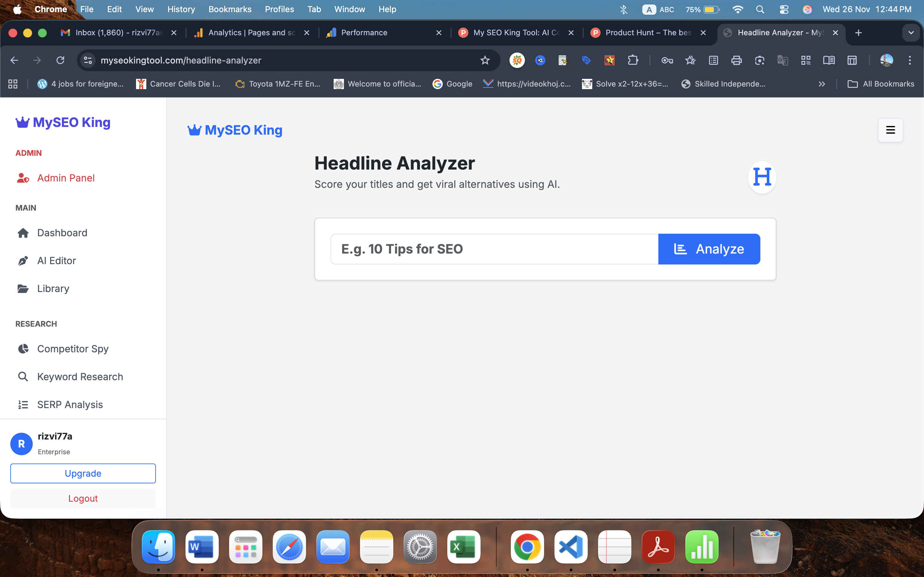Viewport: 924px width, 577px height.
Task: Open the Bookmarks menu in the menu bar
Action: [x=230, y=9]
